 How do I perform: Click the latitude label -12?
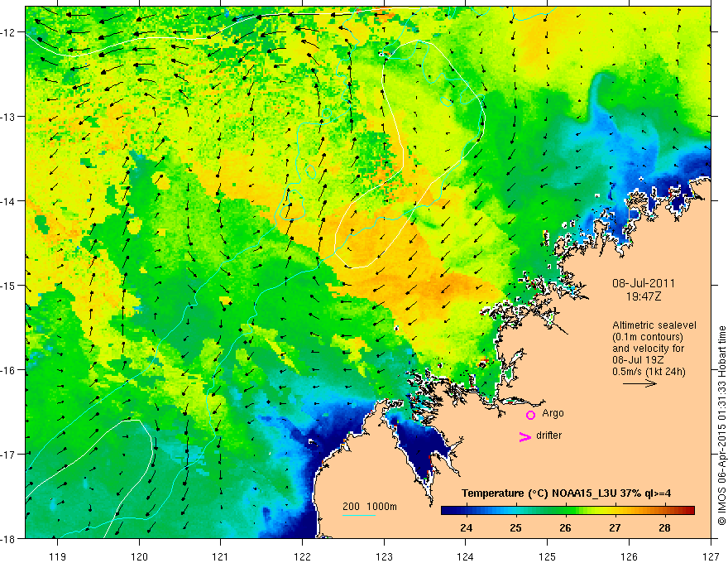8,32
